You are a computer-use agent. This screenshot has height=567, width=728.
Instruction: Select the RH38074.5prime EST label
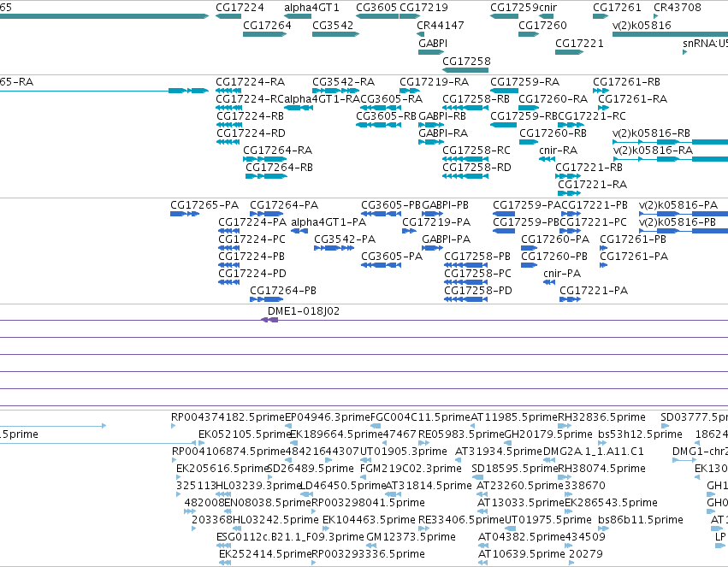[x=601, y=469]
